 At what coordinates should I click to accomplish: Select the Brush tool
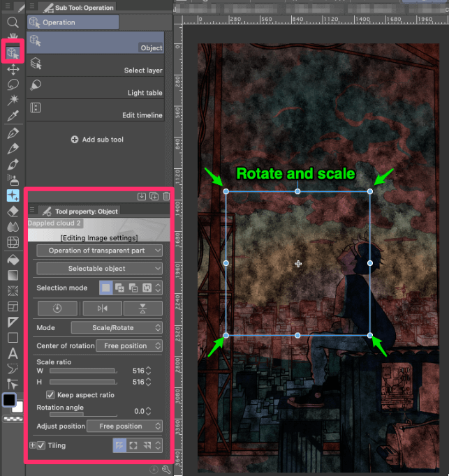[13, 164]
